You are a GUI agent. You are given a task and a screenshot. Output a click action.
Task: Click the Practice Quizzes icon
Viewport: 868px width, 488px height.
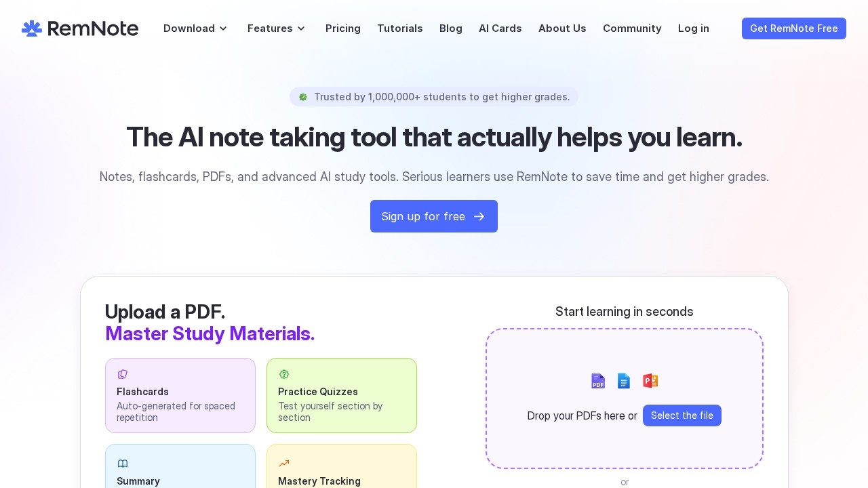[284, 374]
